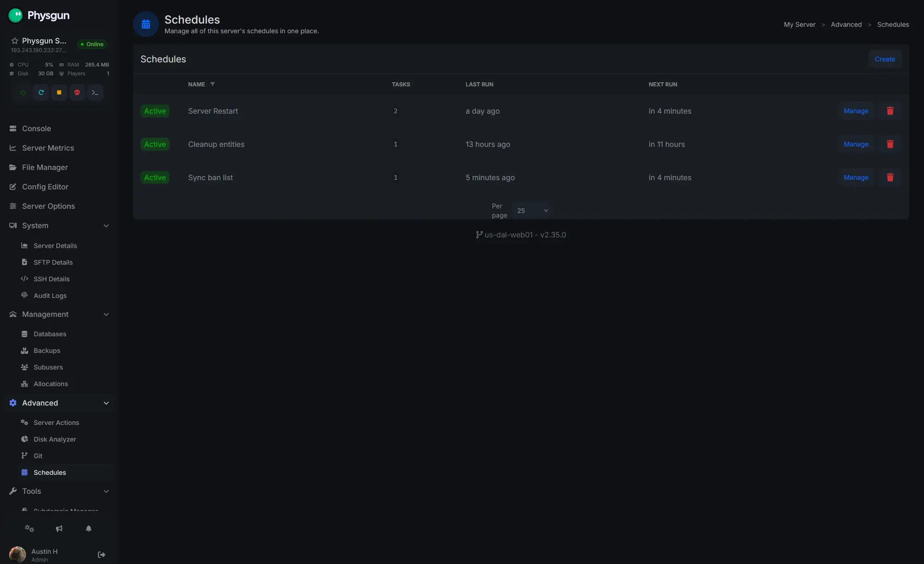This screenshot has width=924, height=564.
Task: Click the Active badge on Sync ban list
Action: (155, 177)
